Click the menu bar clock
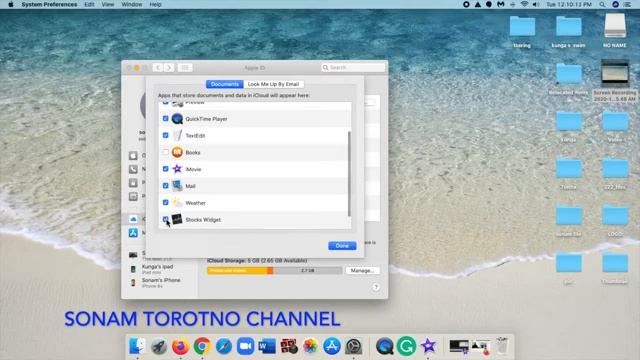640x360 pixels. [569, 4]
